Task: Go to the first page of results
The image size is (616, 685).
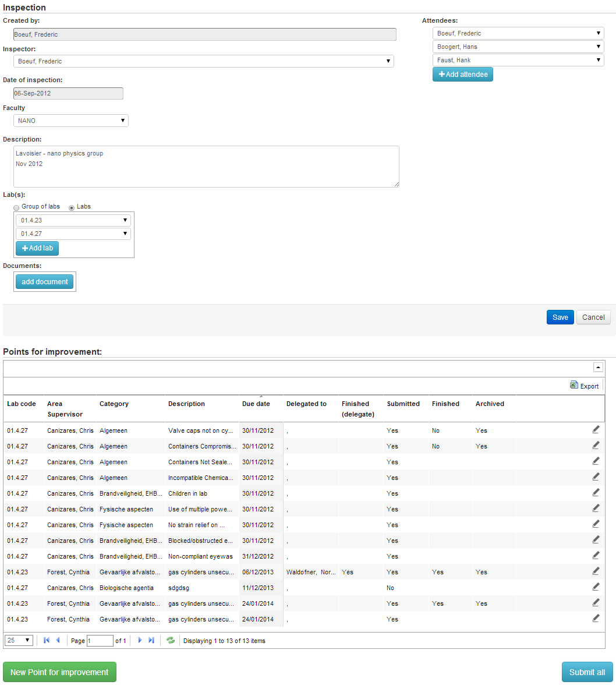Action: click(46, 641)
